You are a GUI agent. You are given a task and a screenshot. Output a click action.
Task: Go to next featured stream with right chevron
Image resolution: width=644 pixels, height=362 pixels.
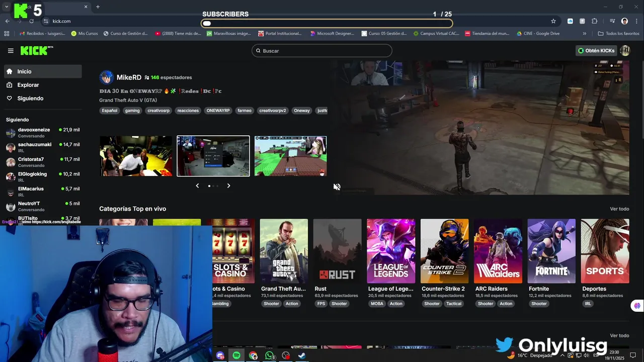pos(228,186)
